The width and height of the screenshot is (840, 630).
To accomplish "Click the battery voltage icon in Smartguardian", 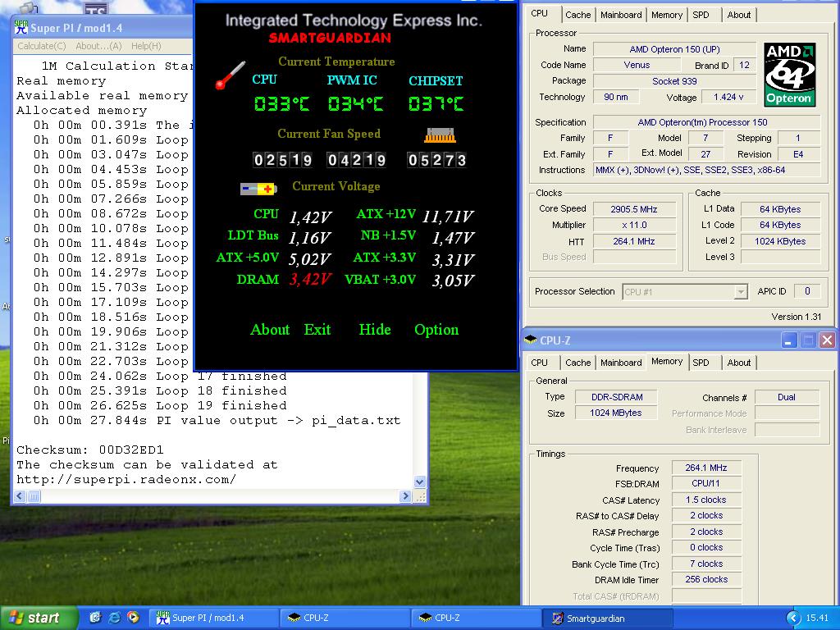I will click(258, 189).
